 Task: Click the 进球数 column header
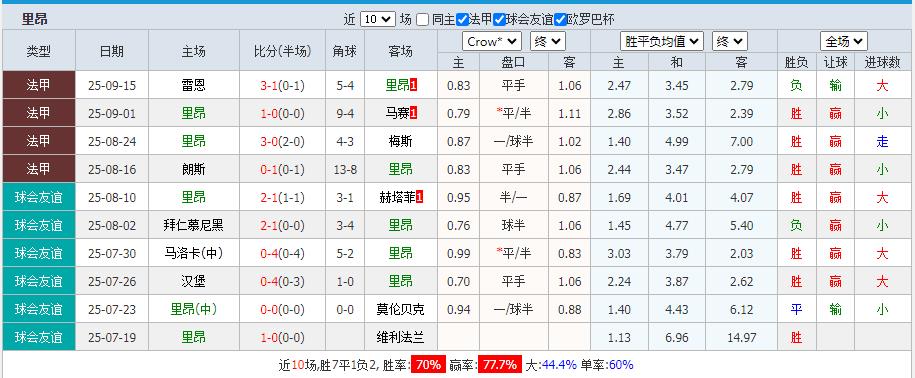pos(882,62)
